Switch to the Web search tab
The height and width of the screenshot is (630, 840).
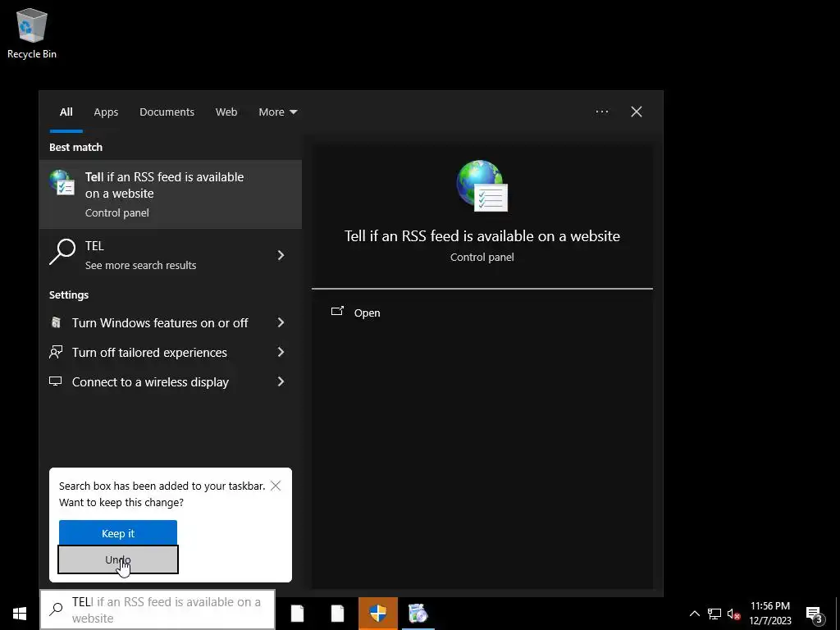click(226, 112)
